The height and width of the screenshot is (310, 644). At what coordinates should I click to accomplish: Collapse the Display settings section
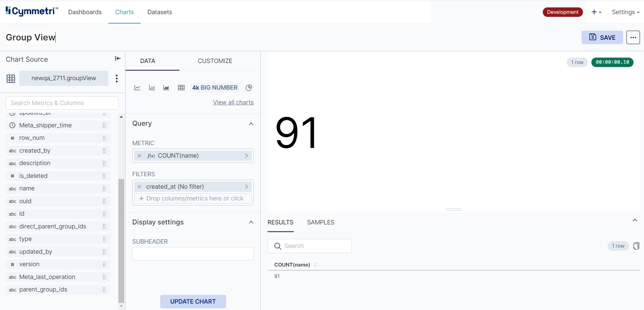[x=251, y=222]
